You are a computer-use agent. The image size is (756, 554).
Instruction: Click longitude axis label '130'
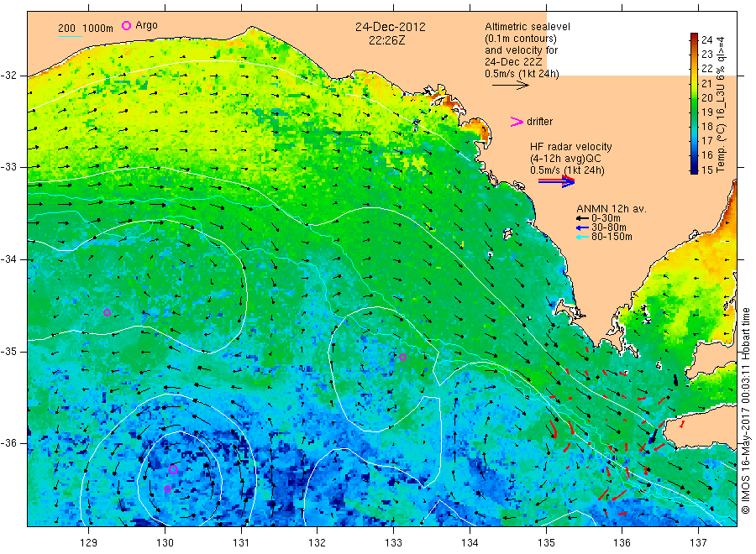coord(165,543)
